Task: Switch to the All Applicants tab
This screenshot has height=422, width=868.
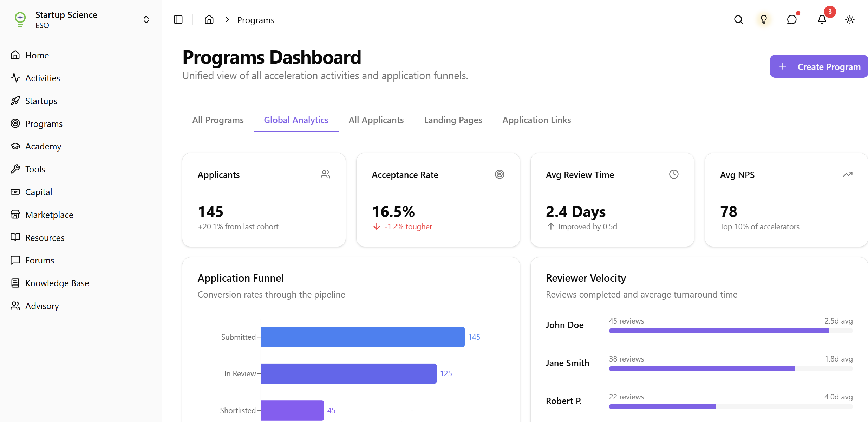Action: pyautogui.click(x=376, y=120)
